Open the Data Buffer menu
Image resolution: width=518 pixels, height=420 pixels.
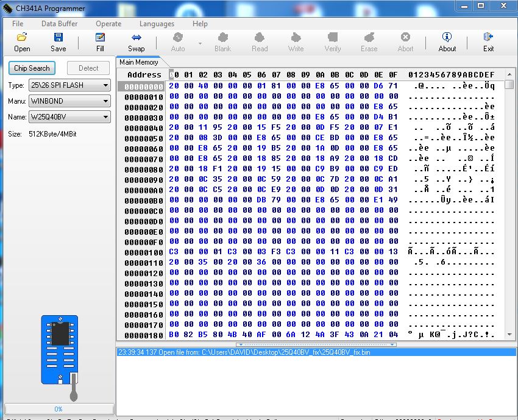point(59,24)
